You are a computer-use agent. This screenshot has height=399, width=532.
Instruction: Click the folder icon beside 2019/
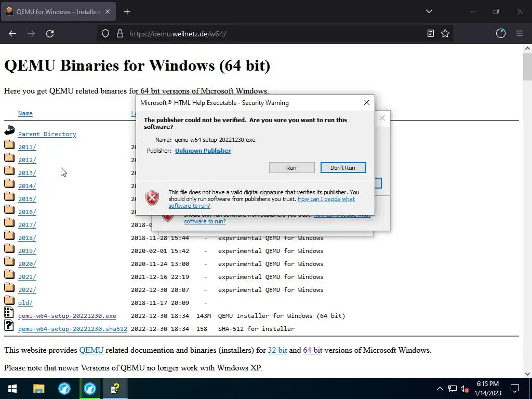tap(9, 249)
